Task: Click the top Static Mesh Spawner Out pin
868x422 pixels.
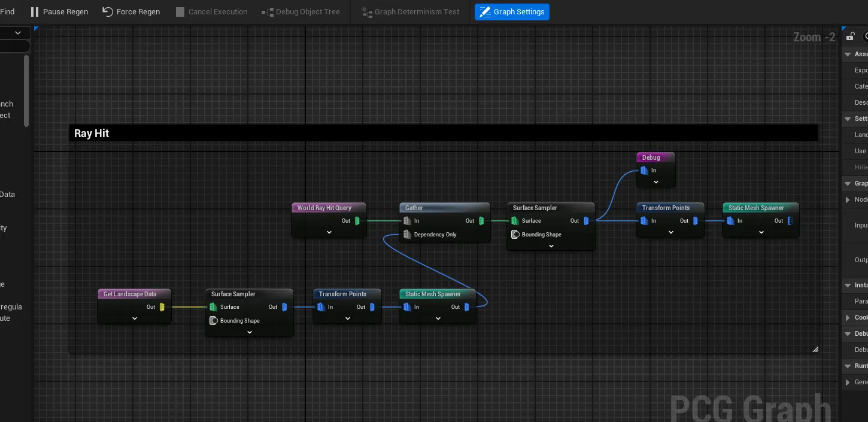Action: pyautogui.click(x=790, y=221)
